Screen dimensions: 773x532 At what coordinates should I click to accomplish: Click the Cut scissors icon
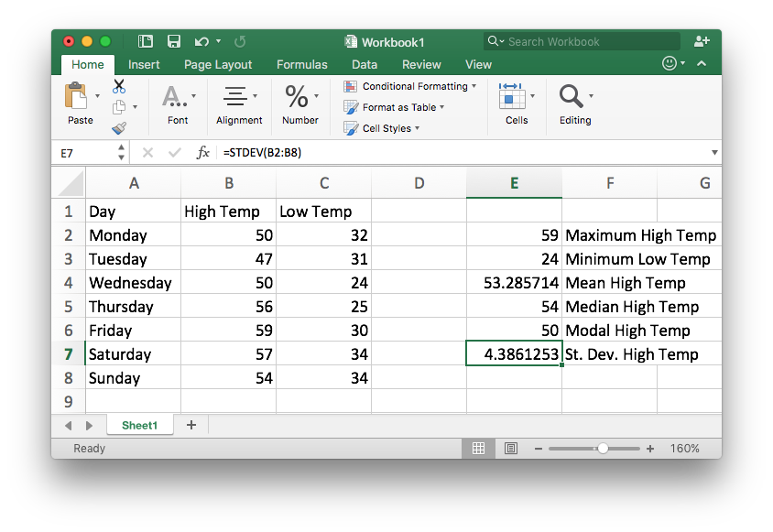pyautogui.click(x=119, y=86)
